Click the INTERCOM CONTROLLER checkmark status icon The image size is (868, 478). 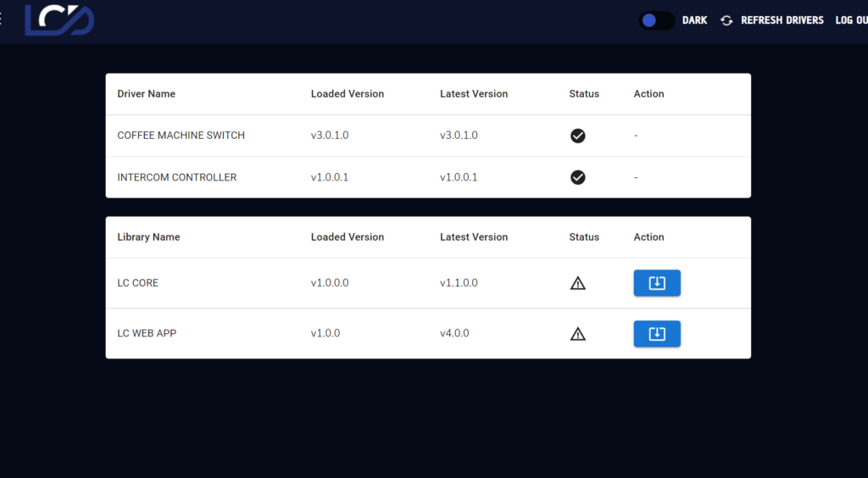577,177
